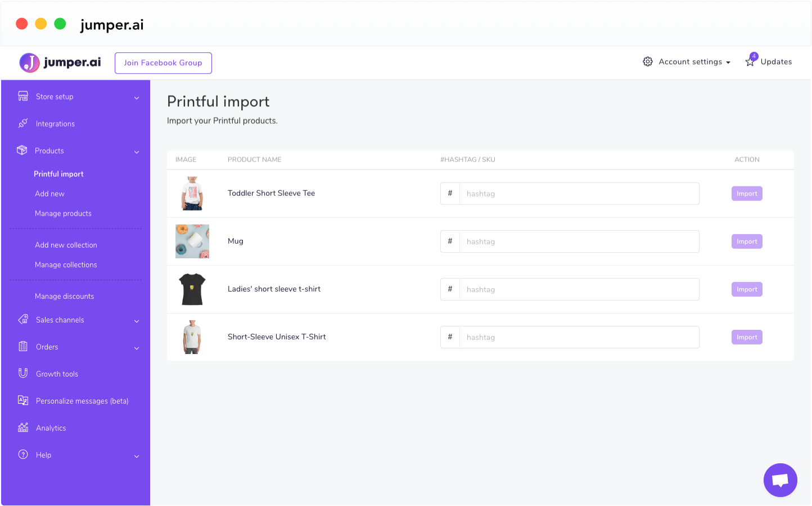
Task: Click the Updates star icon
Action: tap(750, 62)
